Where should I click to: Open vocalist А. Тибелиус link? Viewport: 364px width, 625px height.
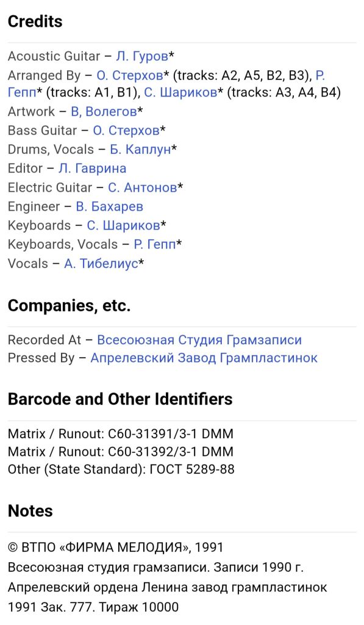(101, 264)
